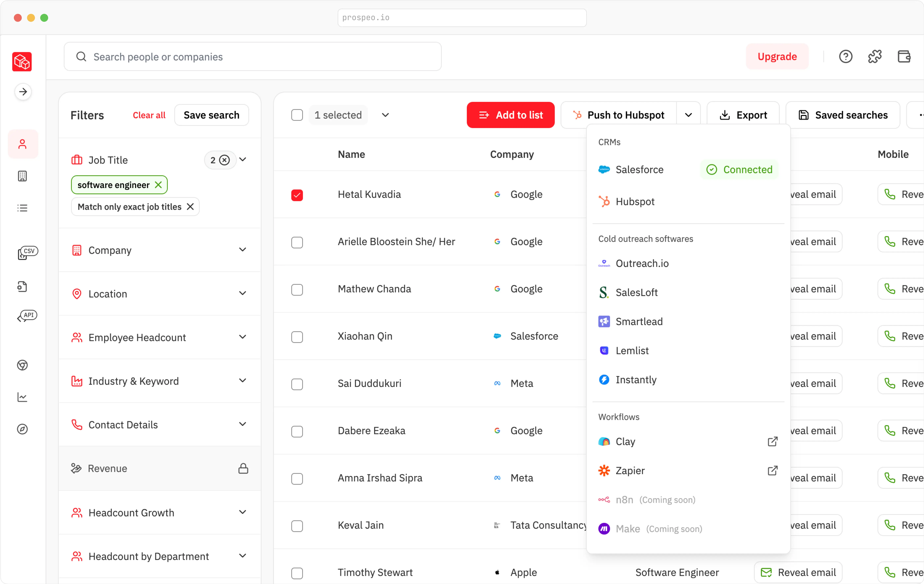Image resolution: width=924 pixels, height=584 pixels.
Task: Toggle the select-all checkbox above the table
Action: 297,115
